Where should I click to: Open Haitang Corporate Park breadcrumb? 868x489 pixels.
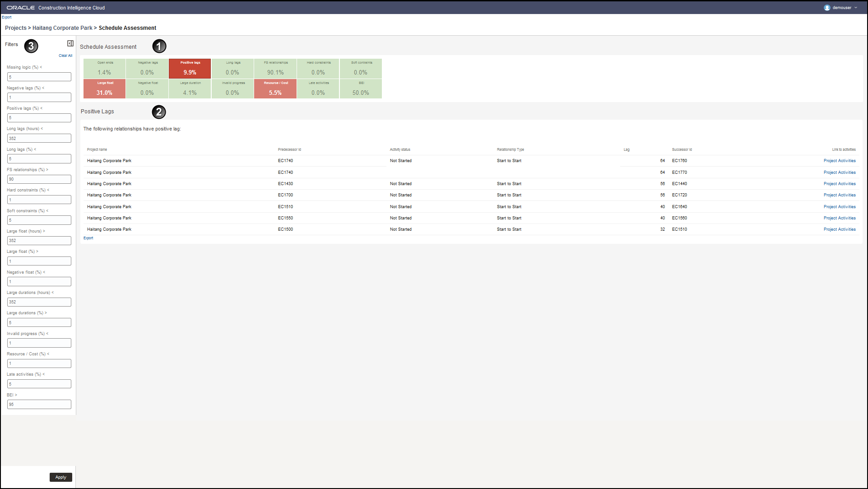coord(62,28)
